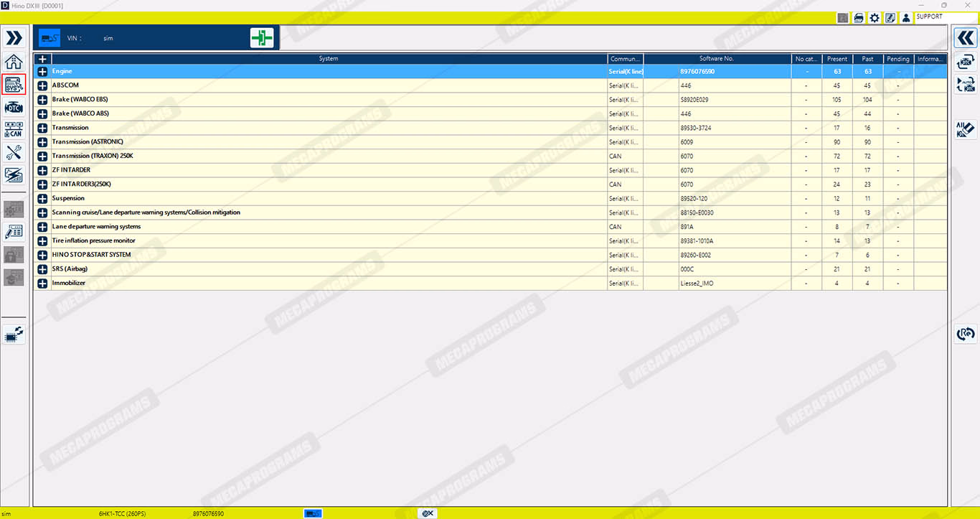980x519 pixels.
Task: Click the blue truck icon beside VIN
Action: pyautogui.click(x=50, y=38)
